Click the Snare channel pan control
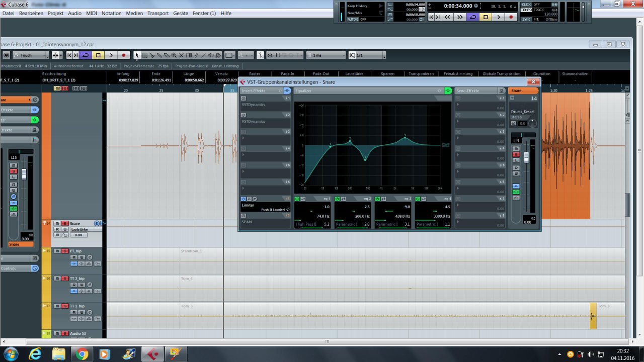644x362 pixels. pyautogui.click(x=523, y=135)
